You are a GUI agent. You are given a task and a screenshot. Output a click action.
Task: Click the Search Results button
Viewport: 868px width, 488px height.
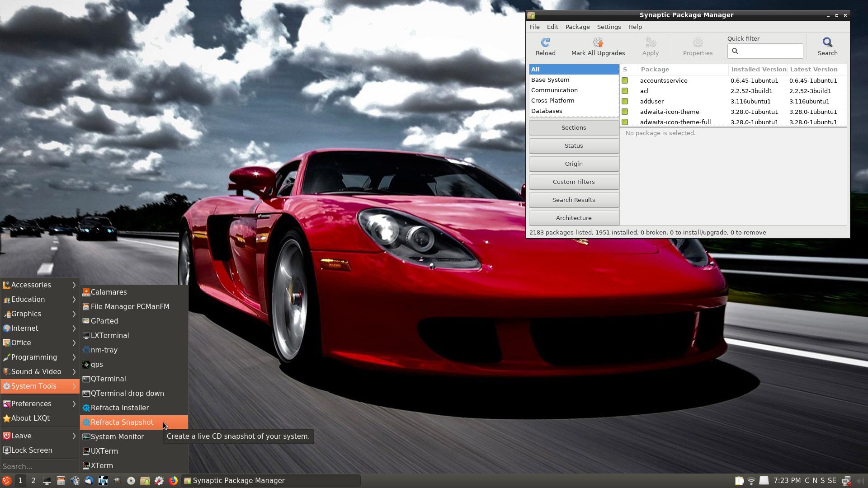574,200
